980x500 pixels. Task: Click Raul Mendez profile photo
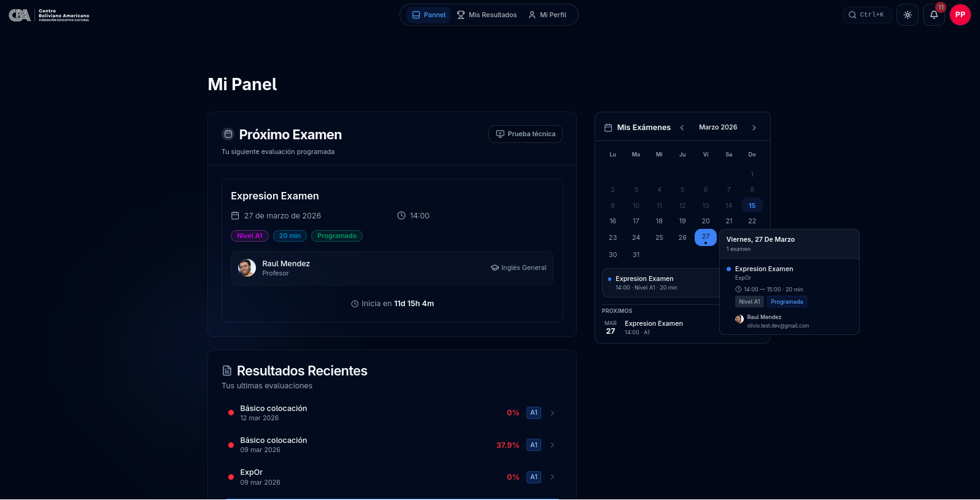point(247,268)
